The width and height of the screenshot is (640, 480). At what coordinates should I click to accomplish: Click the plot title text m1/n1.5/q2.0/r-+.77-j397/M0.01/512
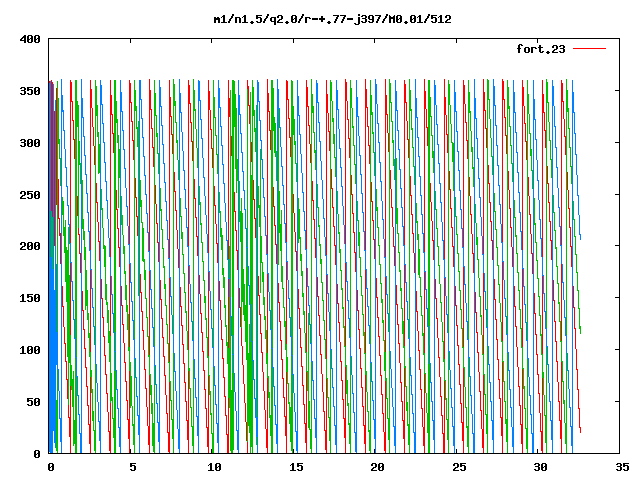point(333,20)
